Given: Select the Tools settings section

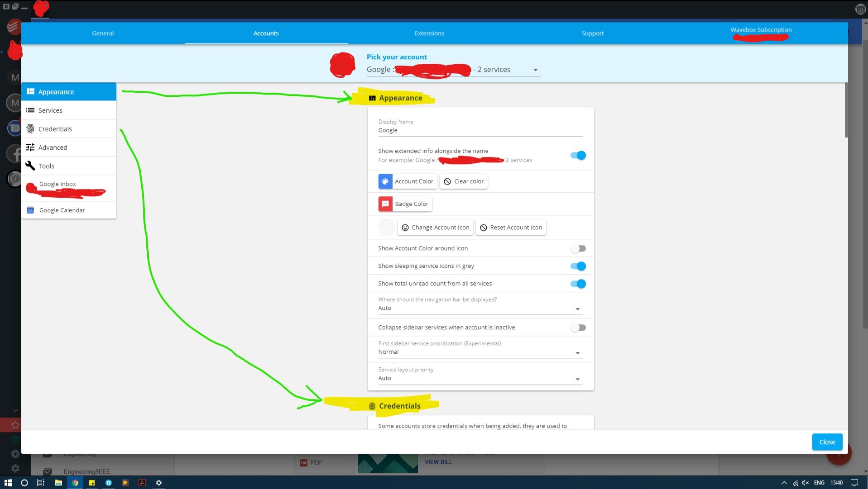Looking at the screenshot, I should click(46, 166).
